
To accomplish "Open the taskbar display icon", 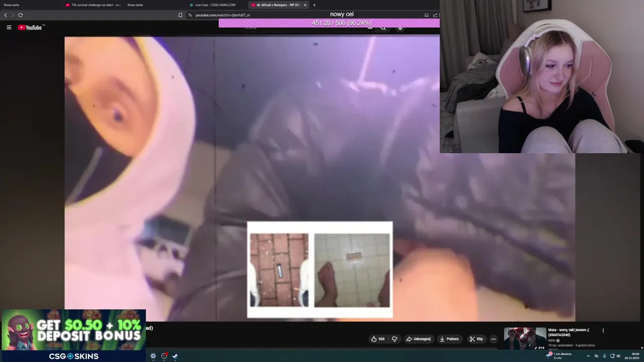I will [x=612, y=356].
